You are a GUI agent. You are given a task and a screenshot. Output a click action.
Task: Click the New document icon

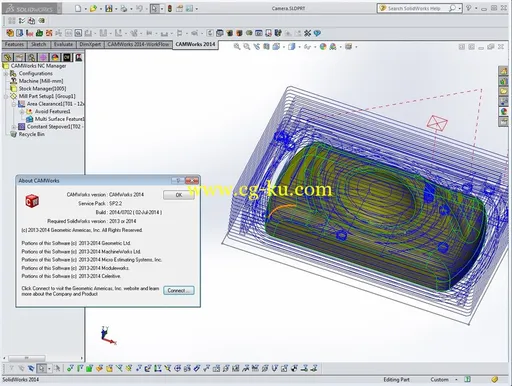tap(78, 8)
